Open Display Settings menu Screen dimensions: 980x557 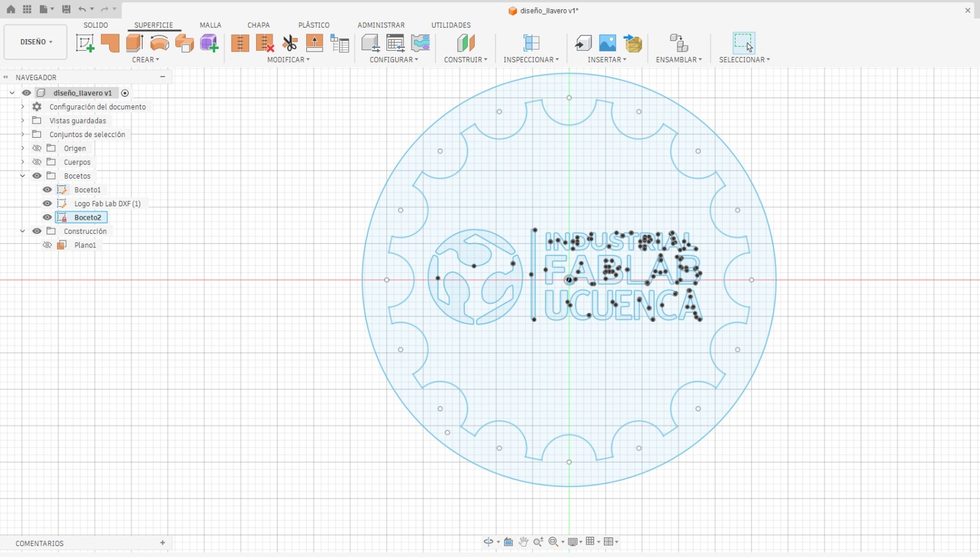click(x=573, y=542)
